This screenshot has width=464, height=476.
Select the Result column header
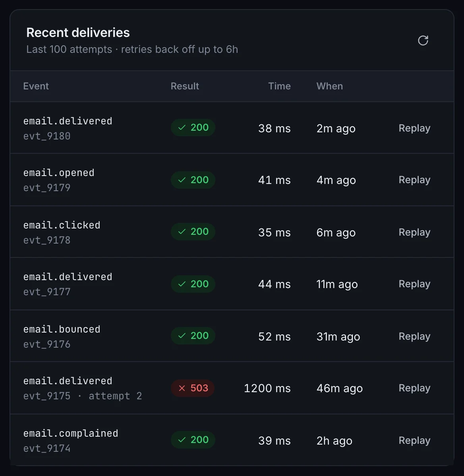[184, 86]
